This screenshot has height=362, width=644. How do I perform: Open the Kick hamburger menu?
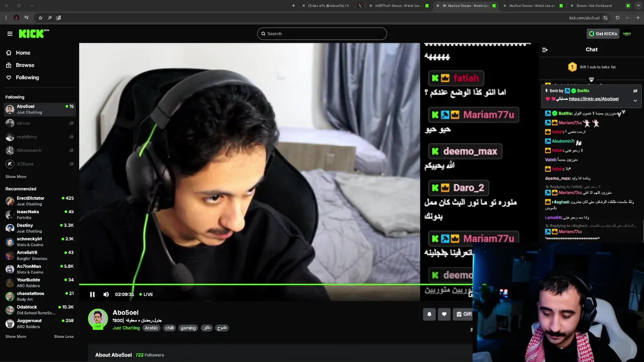click(x=10, y=34)
